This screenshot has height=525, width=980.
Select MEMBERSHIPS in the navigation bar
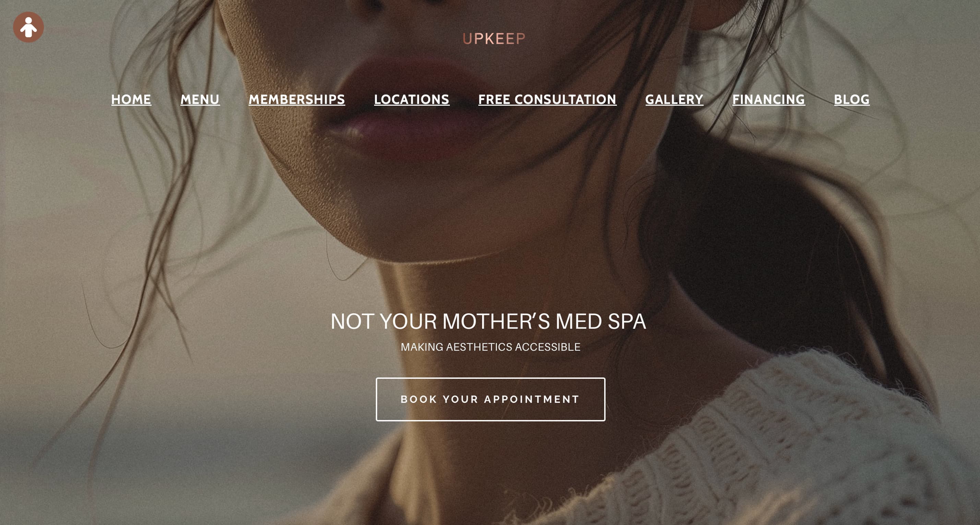pos(297,100)
